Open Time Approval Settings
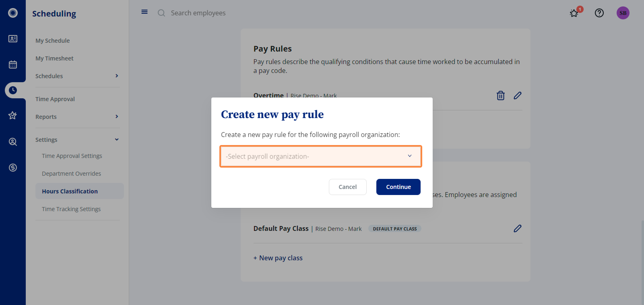This screenshot has width=644, height=305. [x=72, y=156]
